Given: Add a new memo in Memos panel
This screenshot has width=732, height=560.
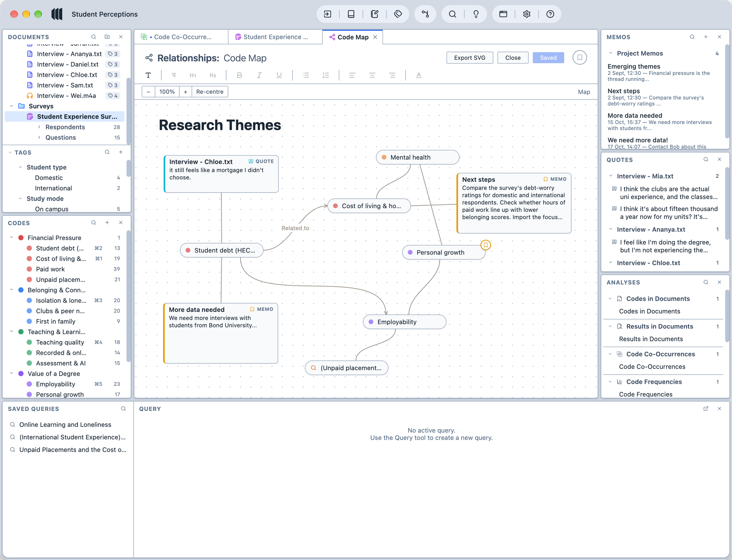Looking at the screenshot, I should pos(706,37).
